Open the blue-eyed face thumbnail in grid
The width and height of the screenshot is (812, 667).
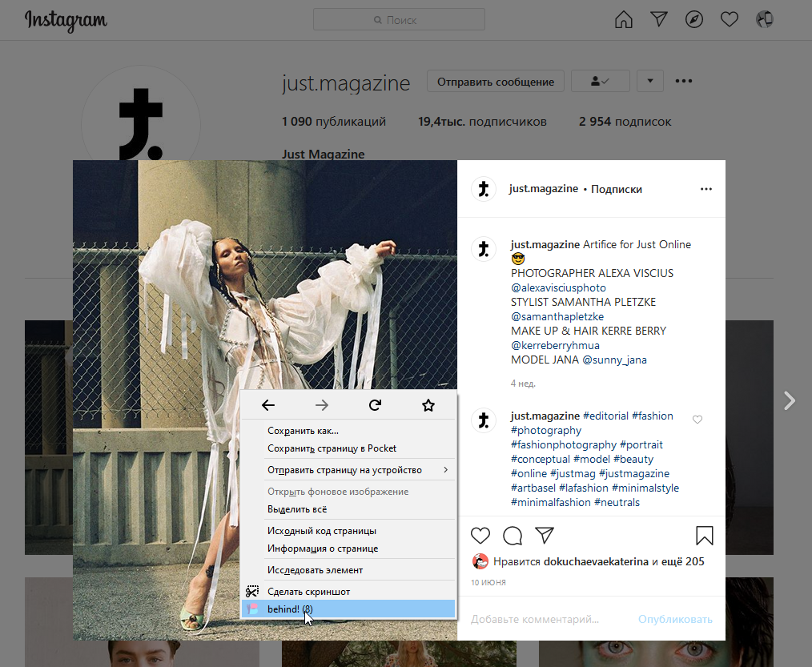[656, 653]
